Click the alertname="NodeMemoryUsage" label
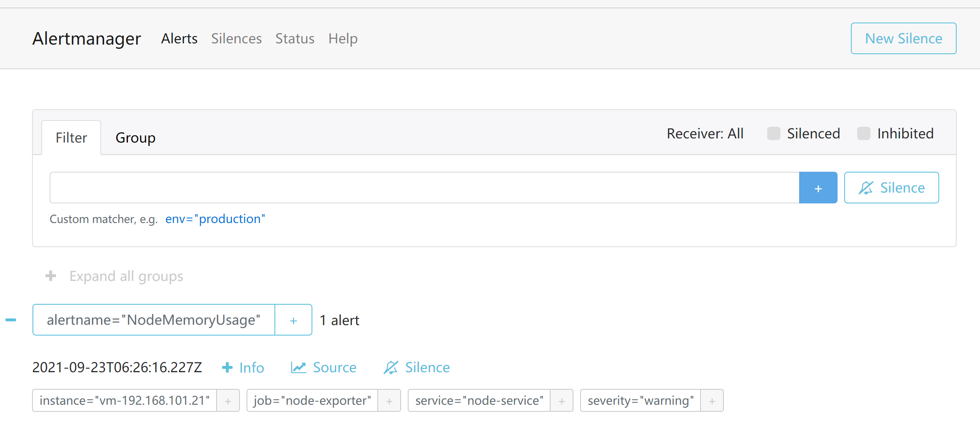 (x=154, y=320)
